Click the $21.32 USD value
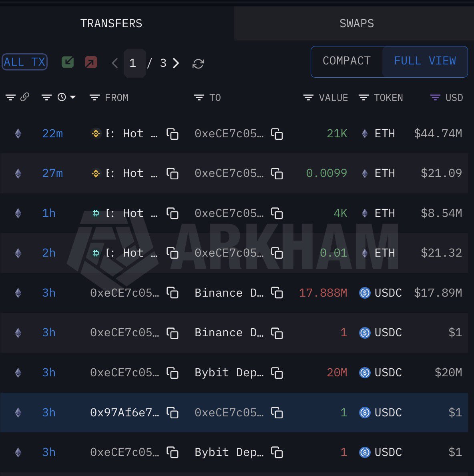This screenshot has height=476, width=474. click(x=441, y=253)
